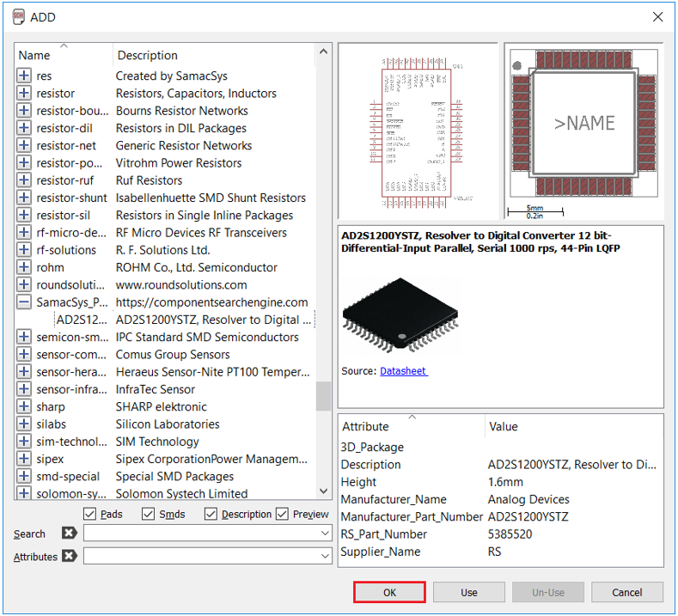Select 'Bourns Resistor Networks' row text
Viewport: 678px width, 616px height.
[x=181, y=111]
